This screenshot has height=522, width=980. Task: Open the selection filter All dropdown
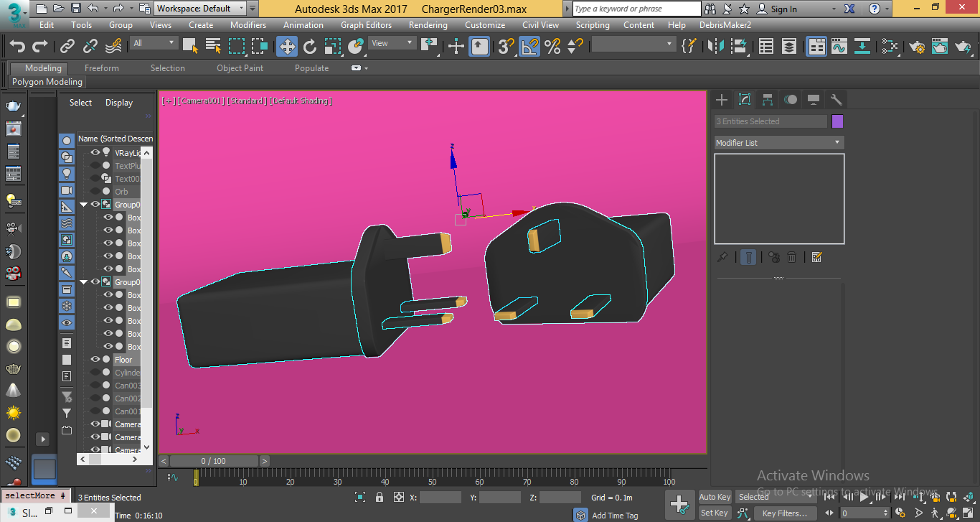click(x=154, y=43)
